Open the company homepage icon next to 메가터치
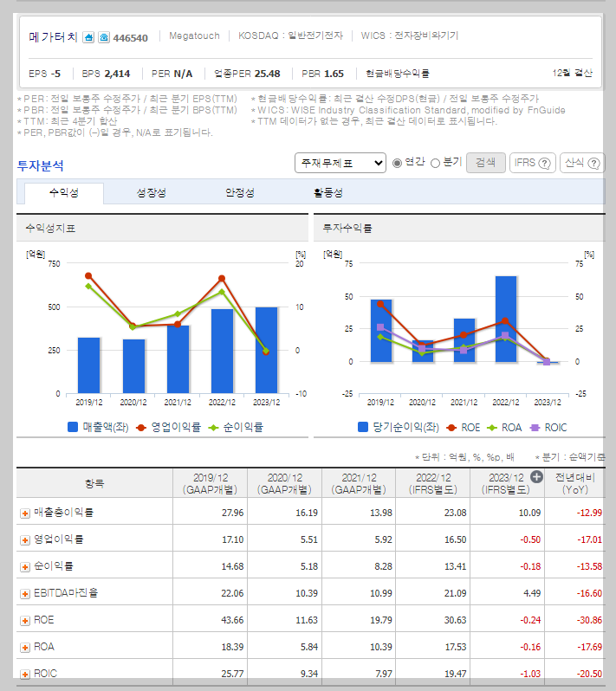 [x=88, y=37]
